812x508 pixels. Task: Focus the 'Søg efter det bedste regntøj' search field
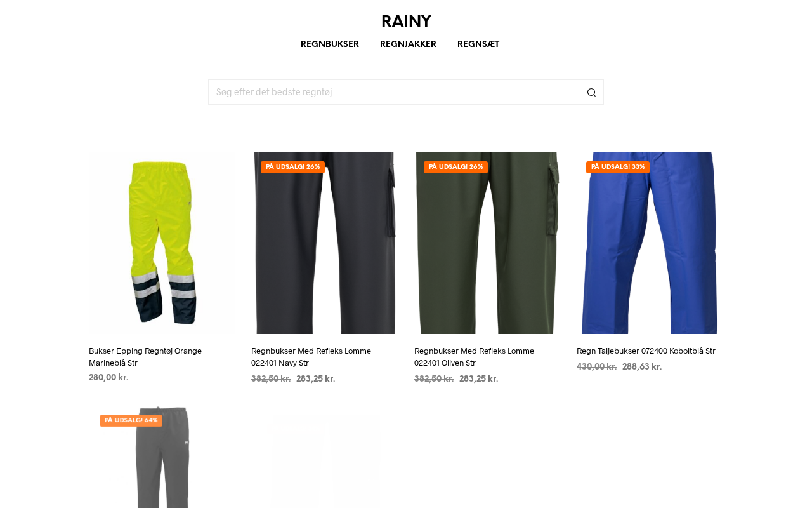[396, 92]
